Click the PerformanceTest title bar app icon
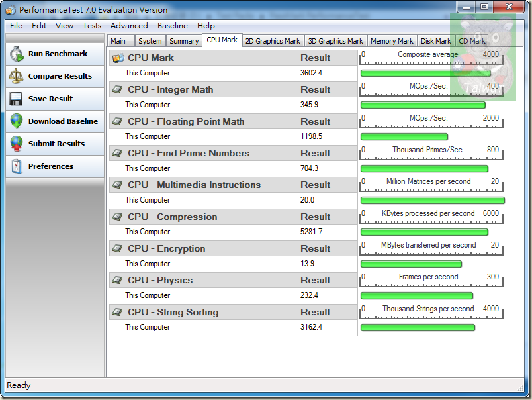Screen dimensions: 532x400 click(x=10, y=10)
